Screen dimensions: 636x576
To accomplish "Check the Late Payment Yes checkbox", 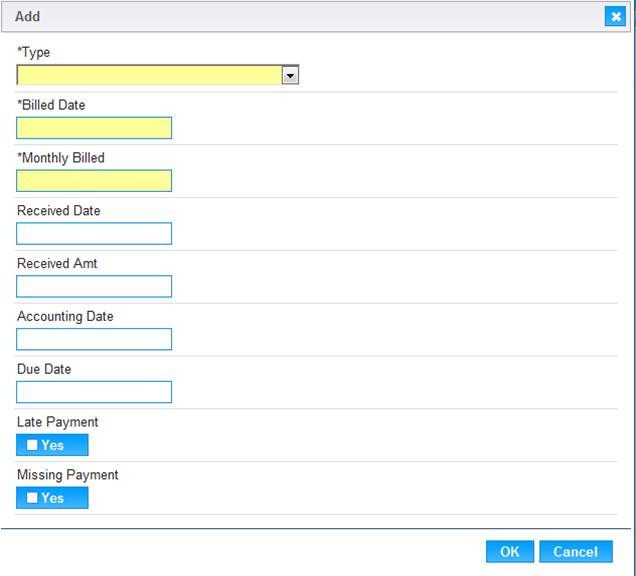I will click(x=32, y=445).
